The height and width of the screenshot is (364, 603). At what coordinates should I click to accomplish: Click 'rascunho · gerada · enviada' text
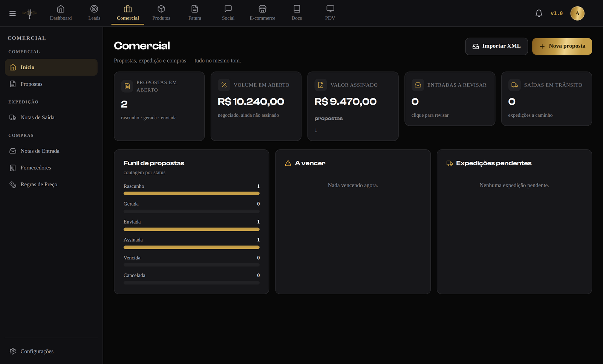coord(148,118)
